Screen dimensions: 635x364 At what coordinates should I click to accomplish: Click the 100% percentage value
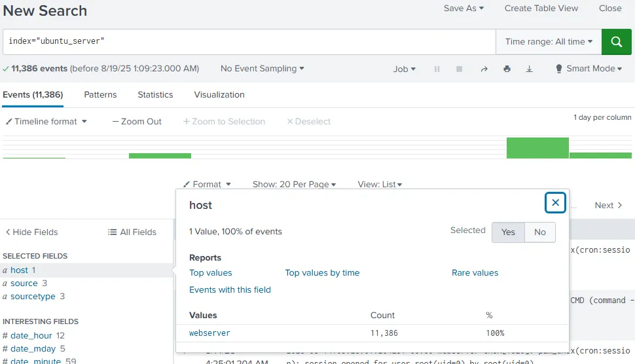[495, 333]
